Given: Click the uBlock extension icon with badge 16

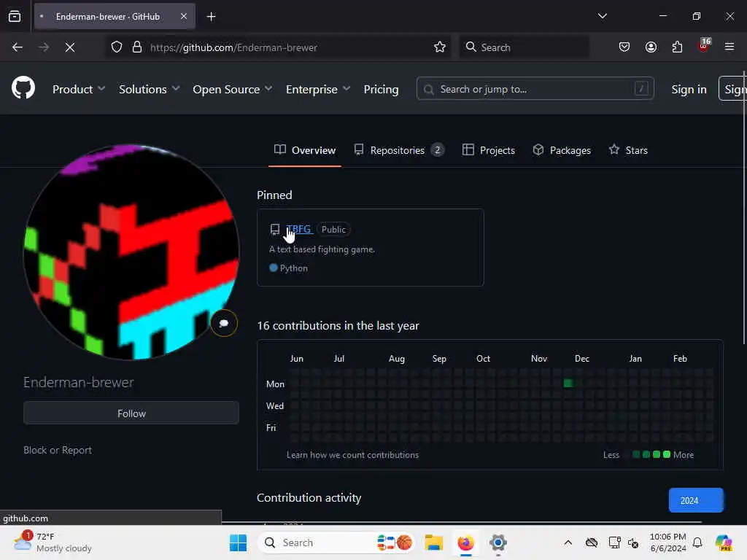Looking at the screenshot, I should 704,46.
